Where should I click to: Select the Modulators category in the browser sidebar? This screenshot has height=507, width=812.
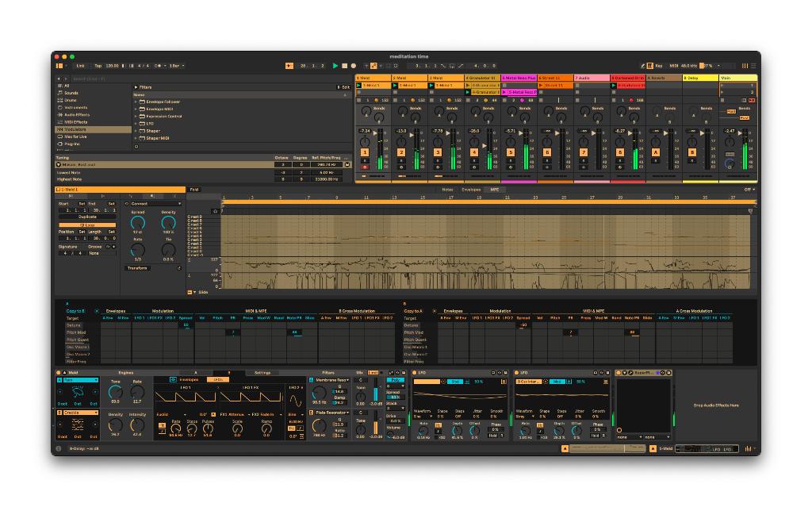[76, 129]
